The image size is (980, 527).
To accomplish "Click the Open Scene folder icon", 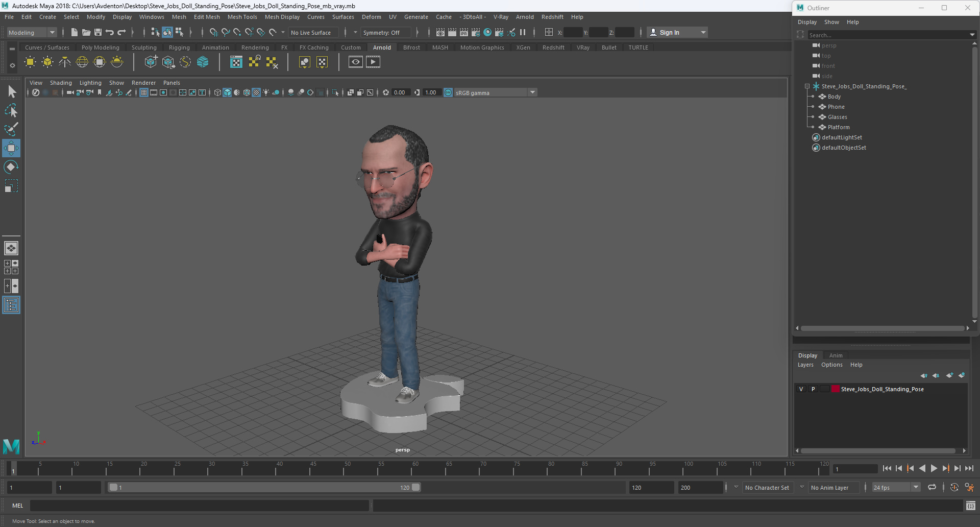I will [86, 32].
